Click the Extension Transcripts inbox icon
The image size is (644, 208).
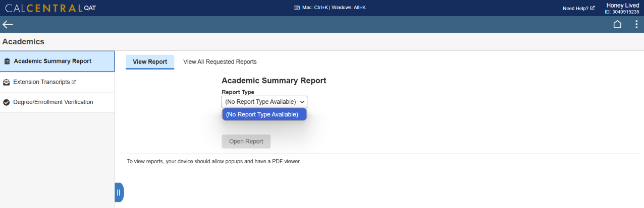click(x=7, y=82)
